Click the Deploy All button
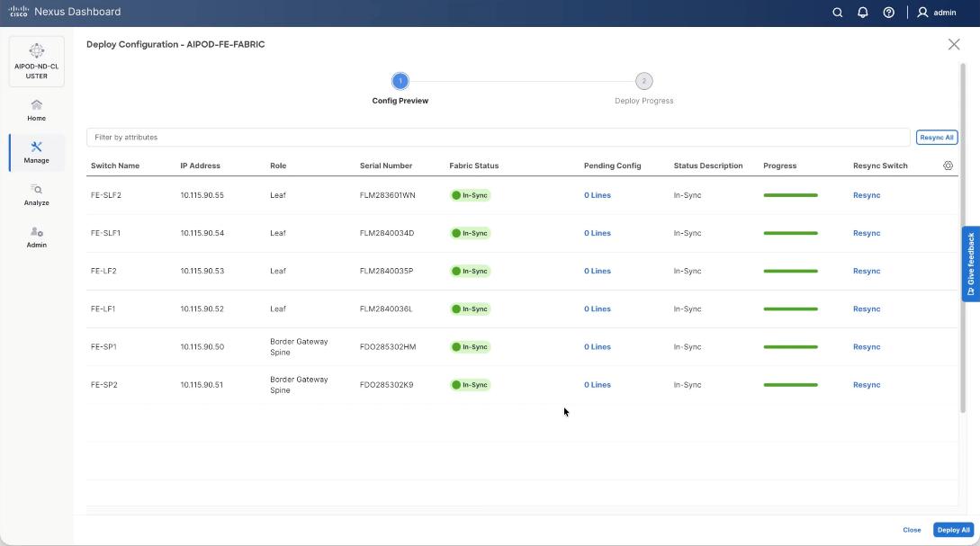This screenshot has height=546, width=980. (x=953, y=530)
